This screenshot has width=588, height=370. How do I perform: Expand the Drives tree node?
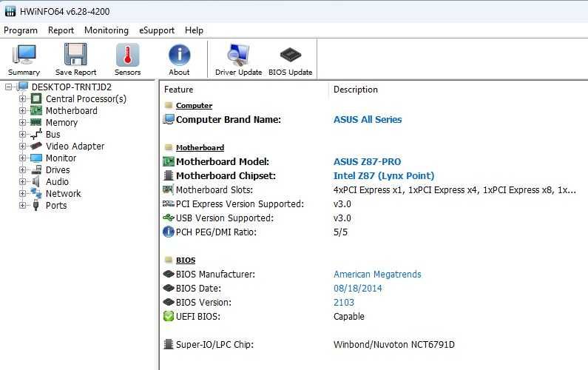pos(22,170)
